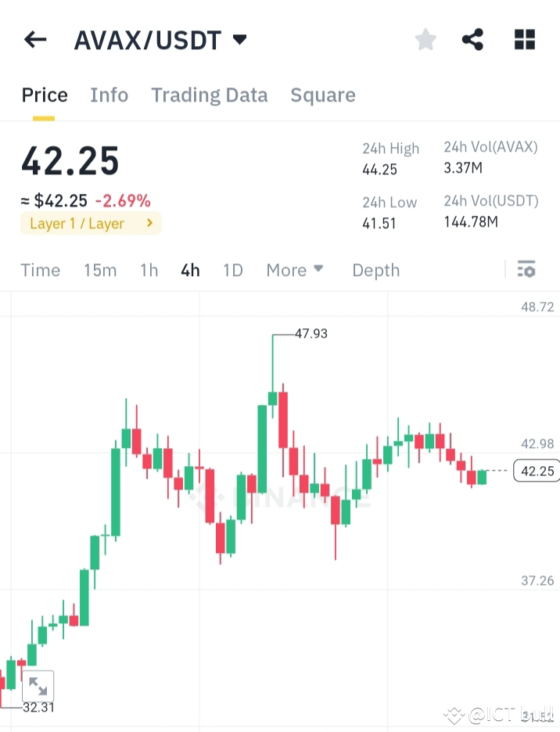560x732 pixels.
Task: Expand the More timeframes dropdown
Action: point(295,270)
